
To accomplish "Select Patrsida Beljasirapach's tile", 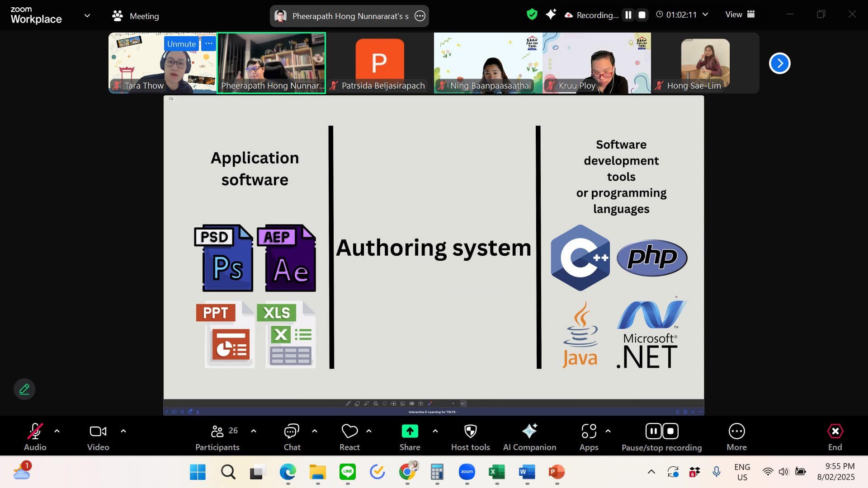I will coord(380,63).
